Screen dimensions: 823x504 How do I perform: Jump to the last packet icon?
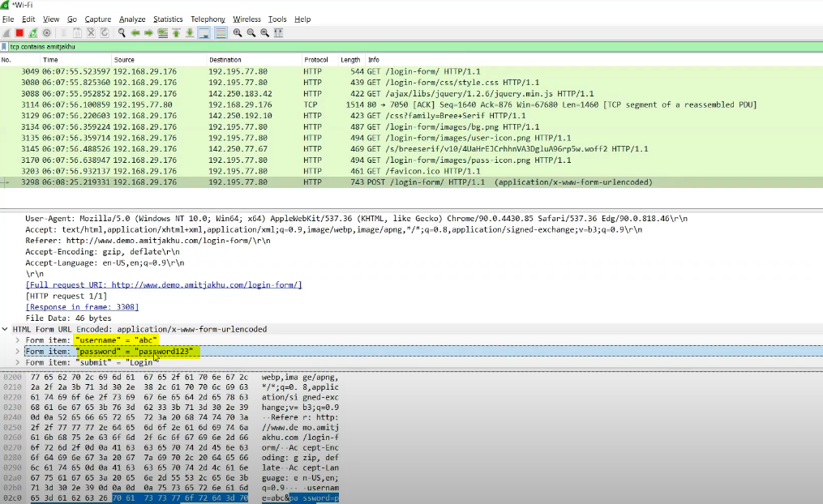(190, 33)
